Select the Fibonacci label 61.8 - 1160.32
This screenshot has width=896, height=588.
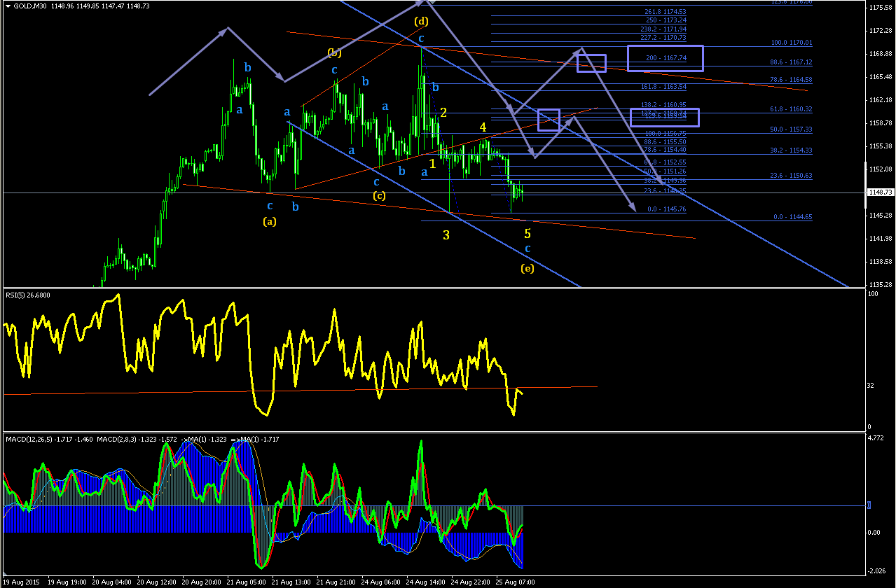pyautogui.click(x=791, y=109)
